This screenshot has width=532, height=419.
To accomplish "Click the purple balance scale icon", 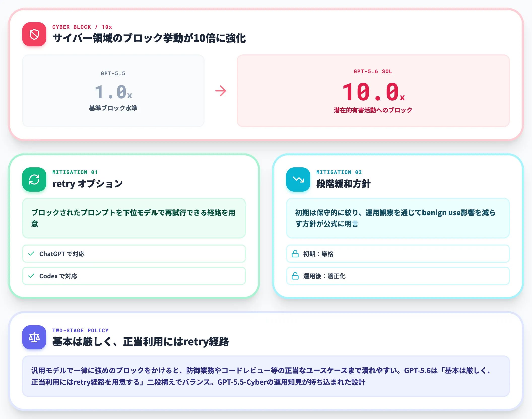I will 34,337.
